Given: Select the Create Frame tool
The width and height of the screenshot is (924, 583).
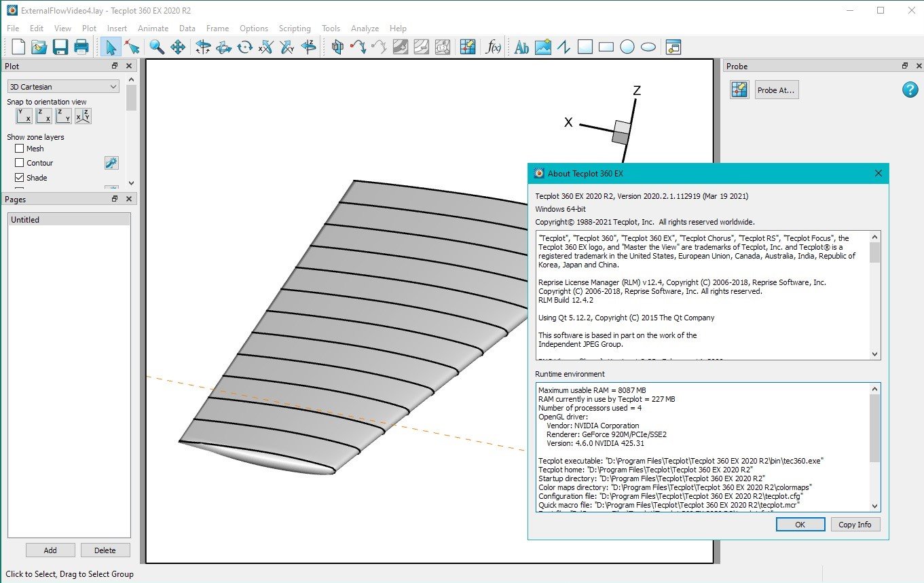Looking at the screenshot, I should point(673,47).
